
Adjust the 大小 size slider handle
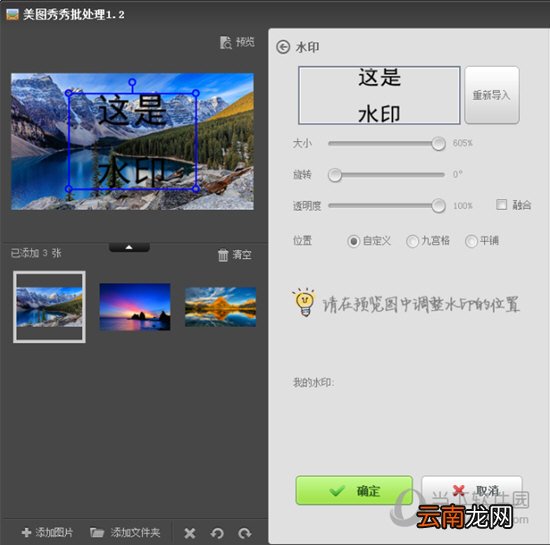pyautogui.click(x=438, y=143)
